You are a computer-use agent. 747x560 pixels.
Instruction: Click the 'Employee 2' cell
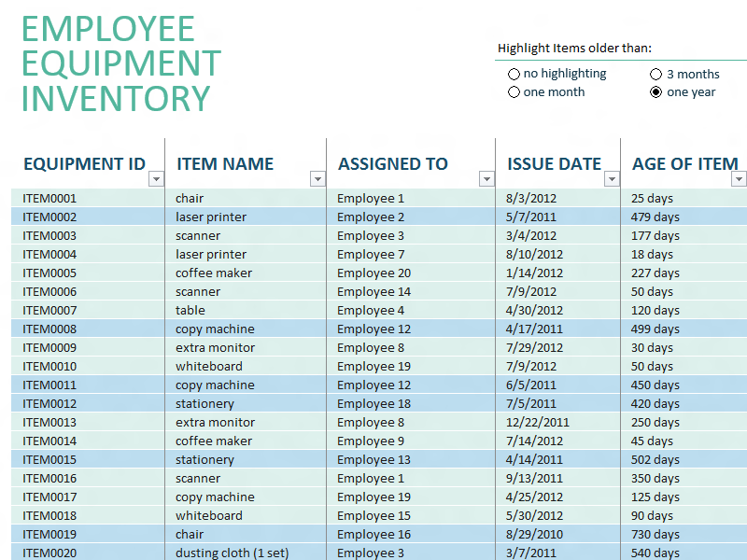(x=411, y=217)
